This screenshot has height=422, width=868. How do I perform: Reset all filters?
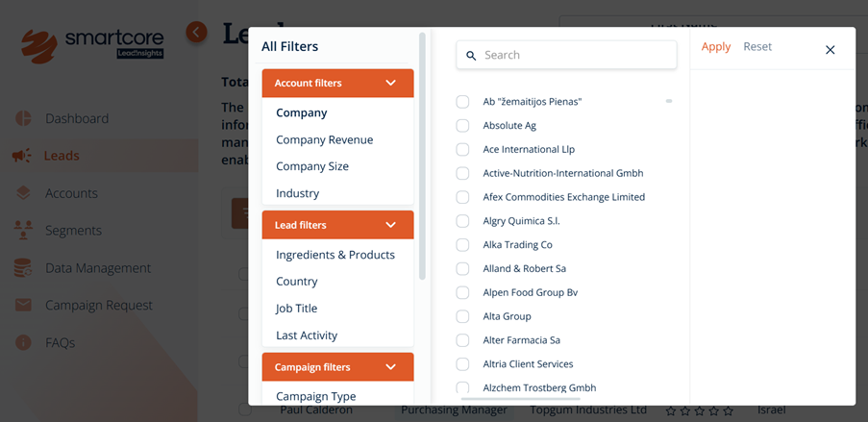(x=757, y=47)
